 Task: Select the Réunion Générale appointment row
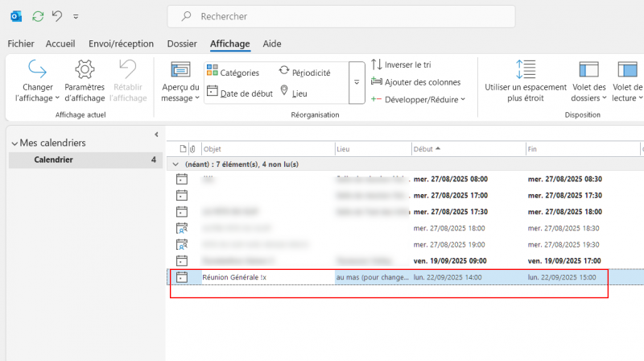[x=266, y=277]
